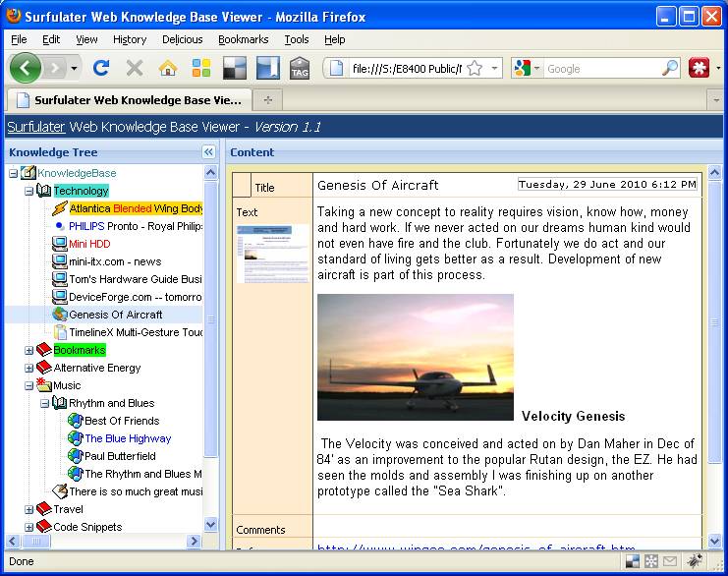The height and width of the screenshot is (576, 728).
Task: Click the search magnifier icon
Action: tap(670, 68)
